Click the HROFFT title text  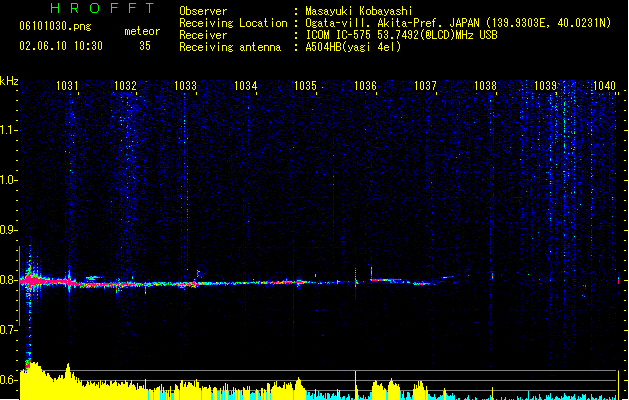pos(103,8)
